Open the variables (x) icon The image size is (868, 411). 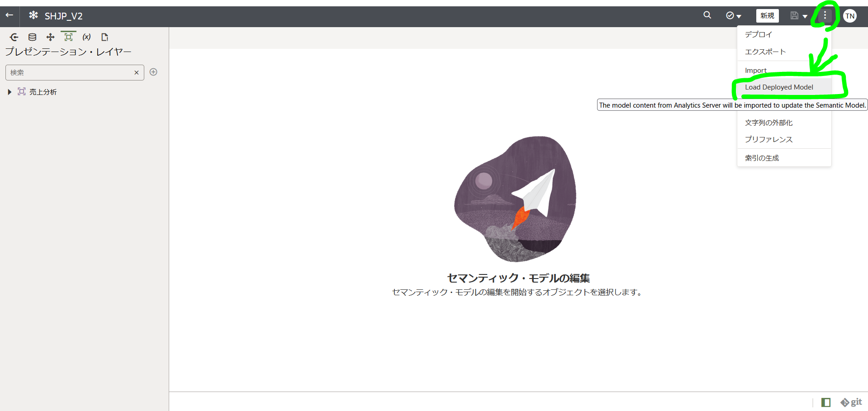tap(86, 37)
